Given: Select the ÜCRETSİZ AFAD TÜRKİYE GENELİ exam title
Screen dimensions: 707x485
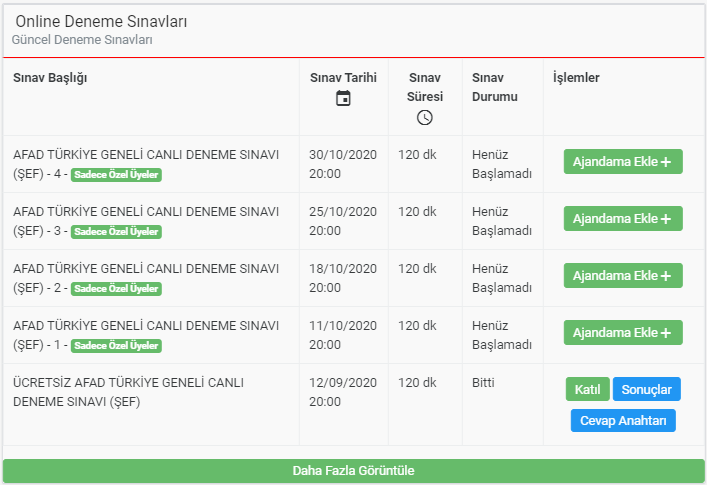Looking at the screenshot, I should click(x=129, y=392).
